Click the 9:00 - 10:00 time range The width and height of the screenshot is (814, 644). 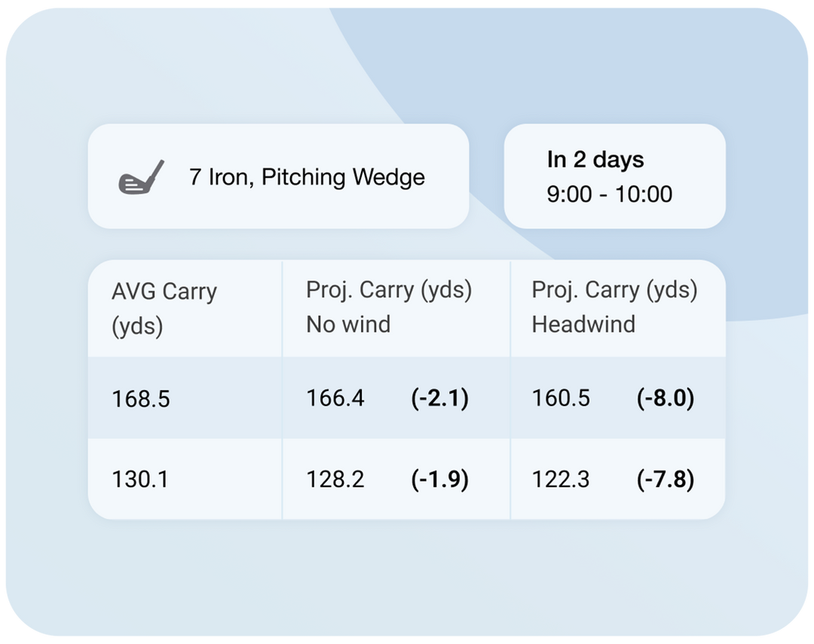[609, 194]
